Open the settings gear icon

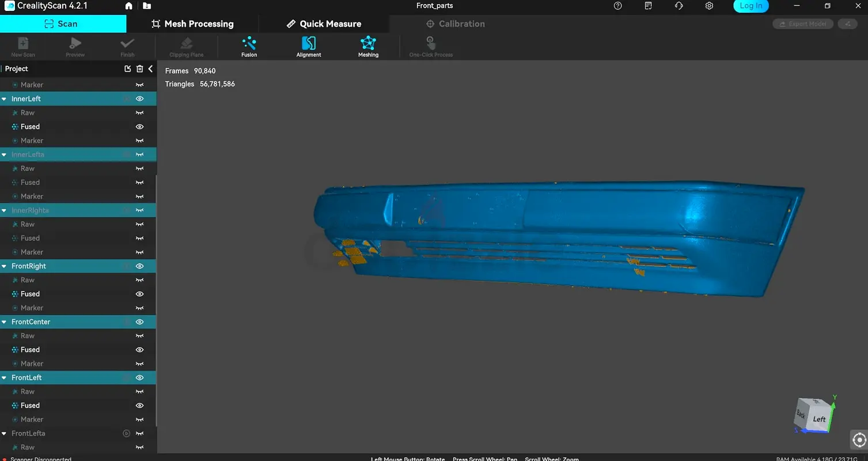(709, 6)
